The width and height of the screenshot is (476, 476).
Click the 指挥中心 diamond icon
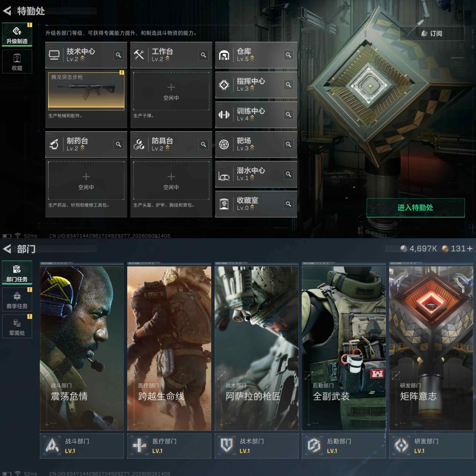click(224, 85)
